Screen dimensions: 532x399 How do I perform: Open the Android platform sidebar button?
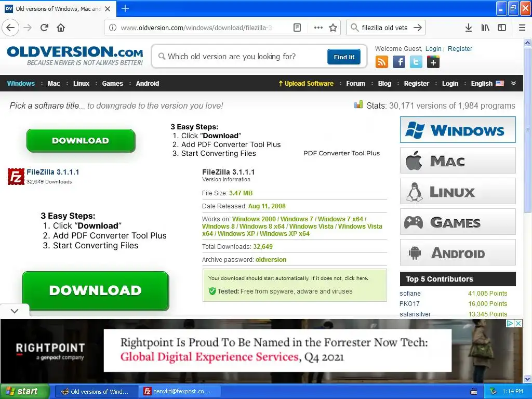458,252
